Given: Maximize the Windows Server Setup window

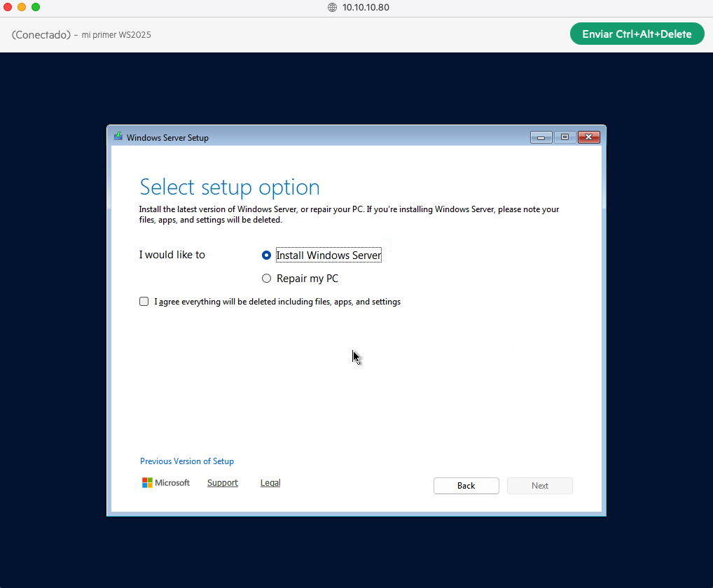Looking at the screenshot, I should pyautogui.click(x=565, y=136).
